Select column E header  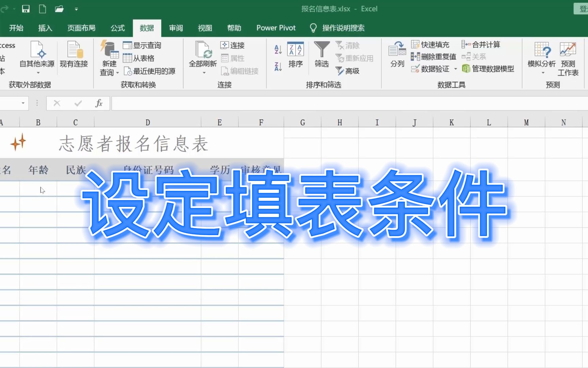219,122
